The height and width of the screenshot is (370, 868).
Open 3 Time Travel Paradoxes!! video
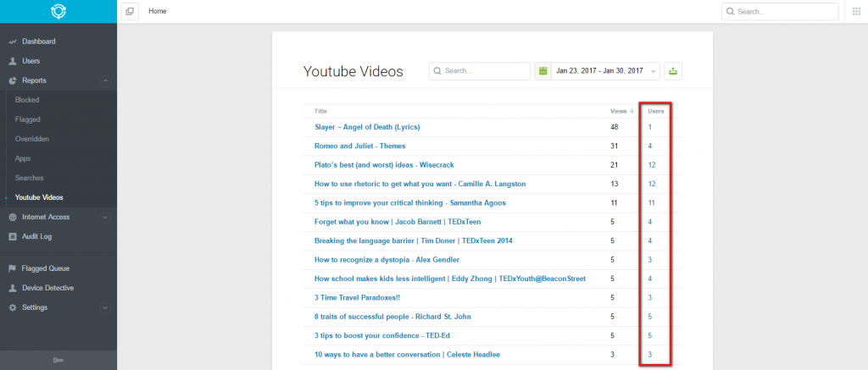357,297
